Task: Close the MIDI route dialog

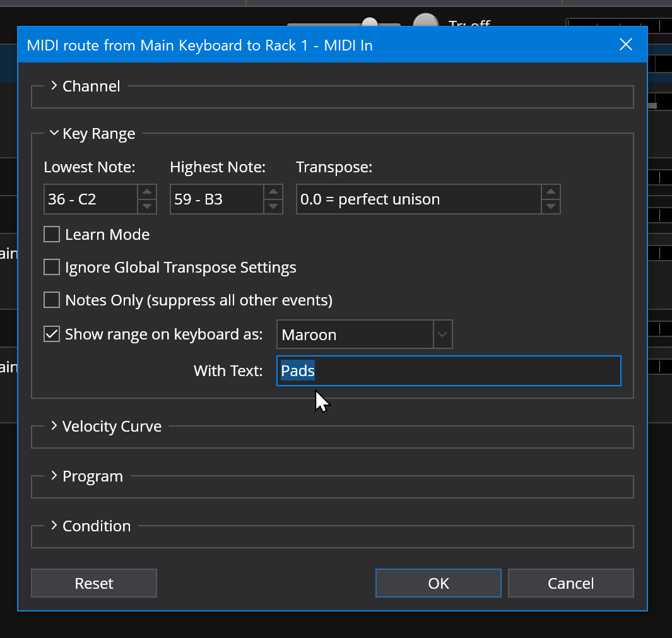Action: pyautogui.click(x=626, y=44)
